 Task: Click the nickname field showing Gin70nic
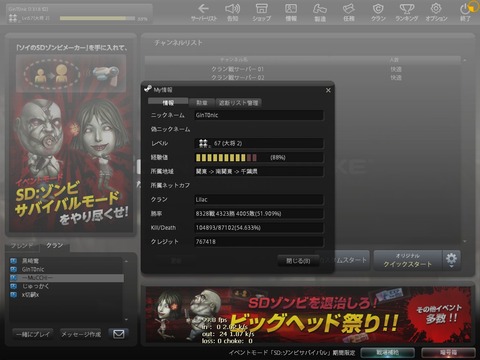tap(259, 115)
